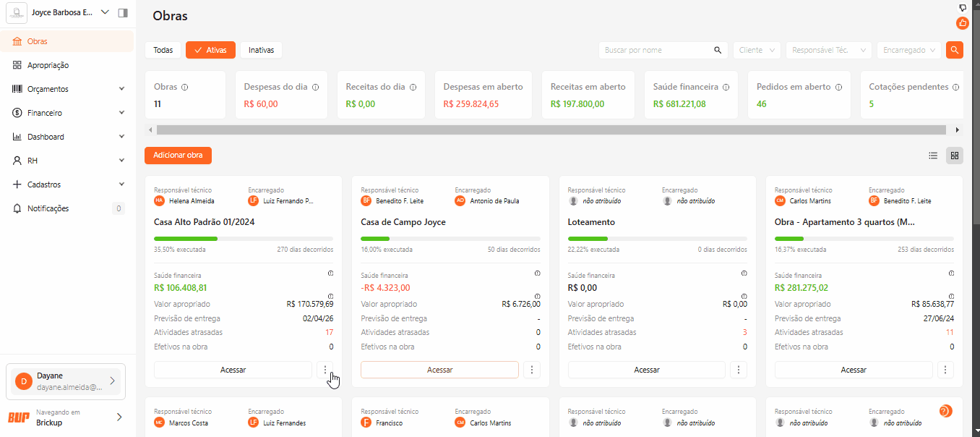Show Saúde financeira info in Casa Alto Padrão
This screenshot has width=980, height=437.
330,273
